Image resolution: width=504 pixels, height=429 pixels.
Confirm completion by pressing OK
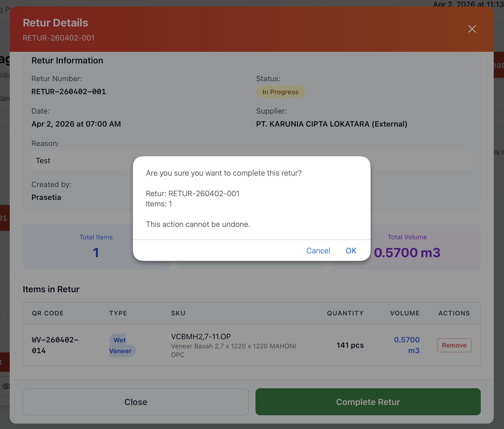point(351,251)
